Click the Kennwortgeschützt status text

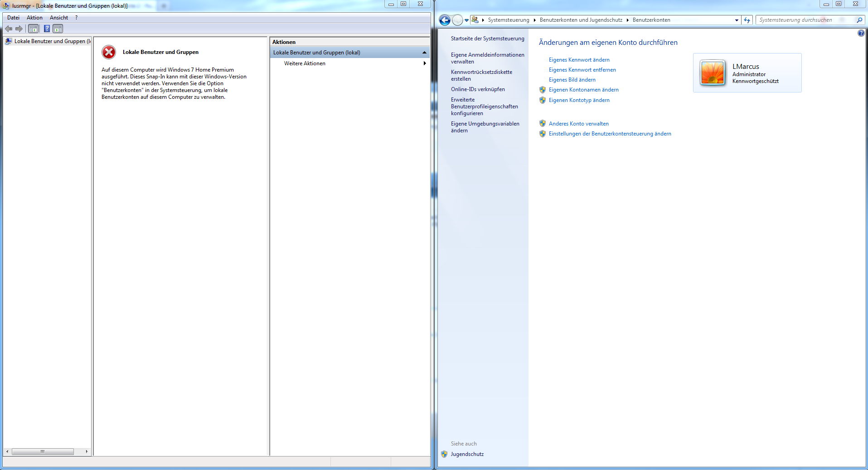click(756, 81)
